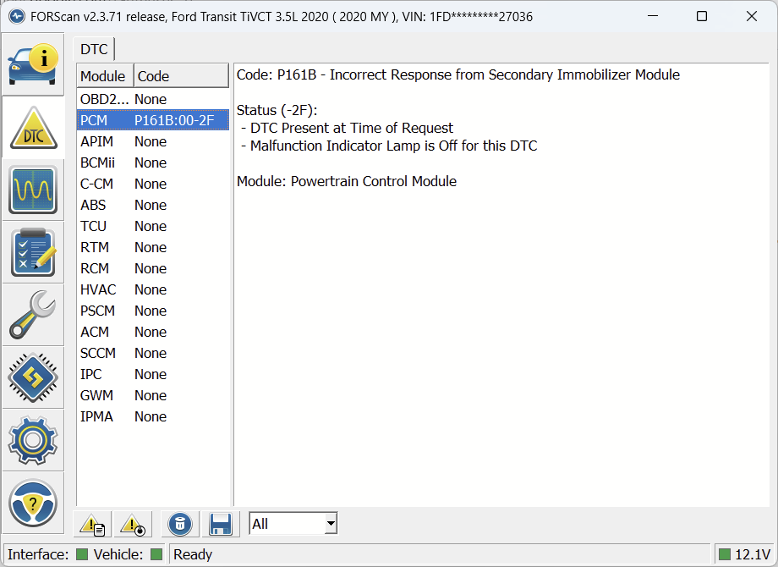Click the Code P161B description line

[458, 75]
